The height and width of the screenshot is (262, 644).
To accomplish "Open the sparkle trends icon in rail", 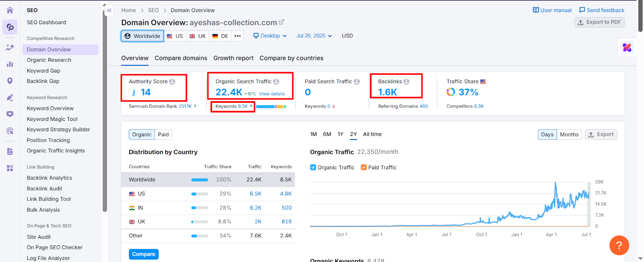I will click(x=10, y=48).
